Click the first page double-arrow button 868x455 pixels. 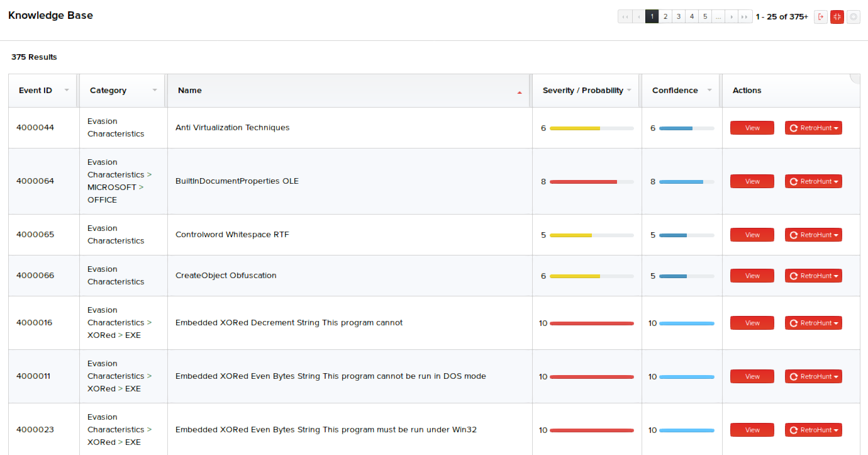(x=625, y=17)
